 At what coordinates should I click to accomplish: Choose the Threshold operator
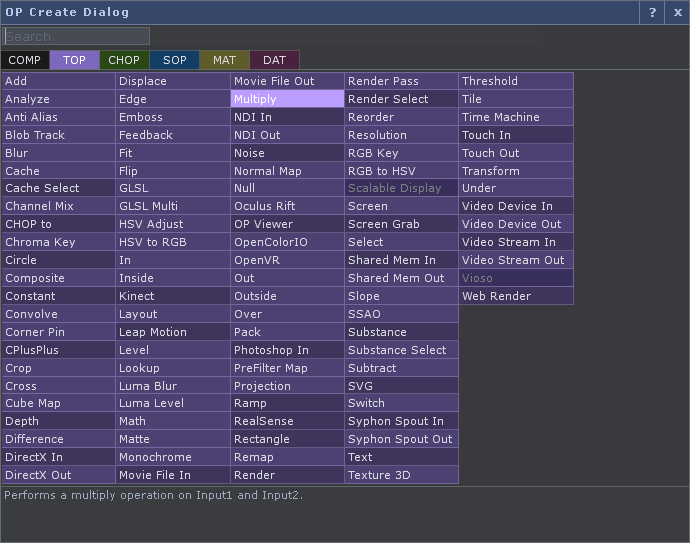tap(515, 81)
